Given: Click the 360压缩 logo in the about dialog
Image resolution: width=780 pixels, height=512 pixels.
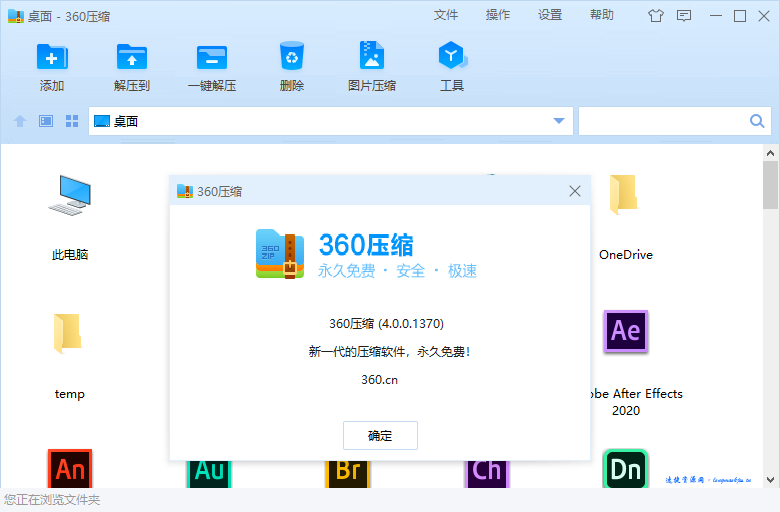Looking at the screenshot, I should (280, 254).
